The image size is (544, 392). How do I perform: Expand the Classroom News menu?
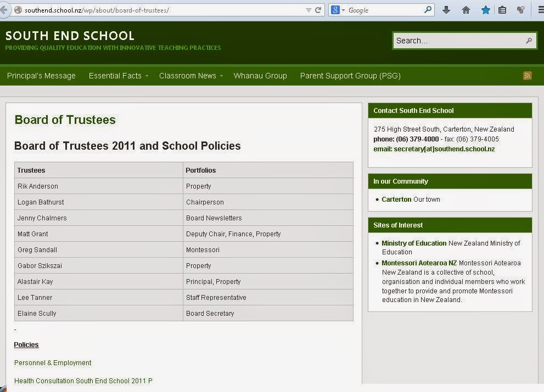pos(191,76)
